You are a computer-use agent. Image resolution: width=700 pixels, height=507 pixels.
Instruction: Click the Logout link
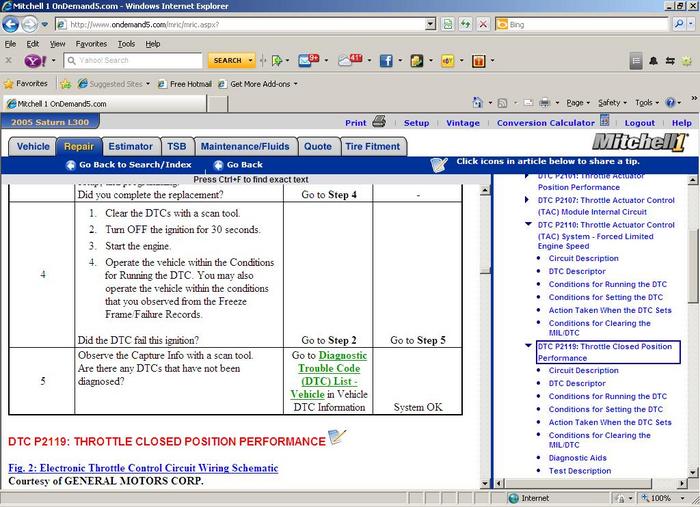pyautogui.click(x=639, y=123)
